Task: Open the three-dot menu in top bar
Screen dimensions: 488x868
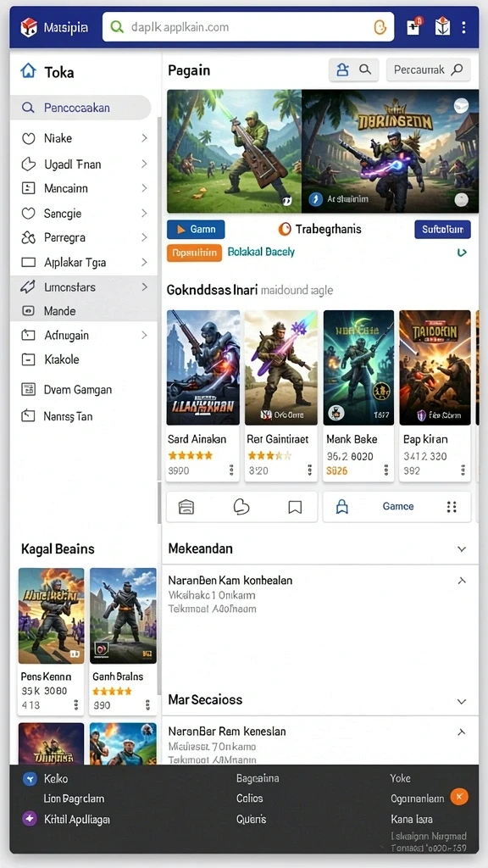Action: (x=463, y=27)
